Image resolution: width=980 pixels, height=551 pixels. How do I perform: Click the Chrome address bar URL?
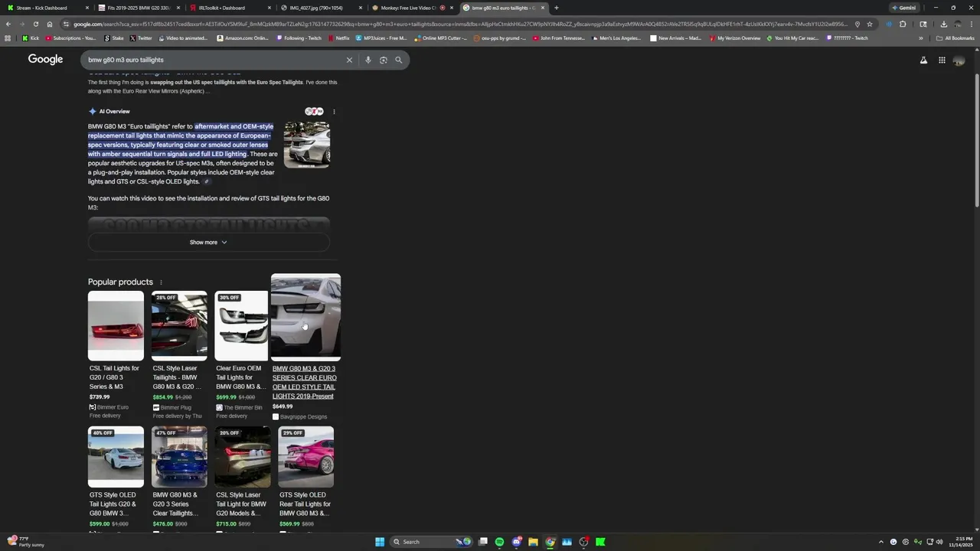[459, 24]
